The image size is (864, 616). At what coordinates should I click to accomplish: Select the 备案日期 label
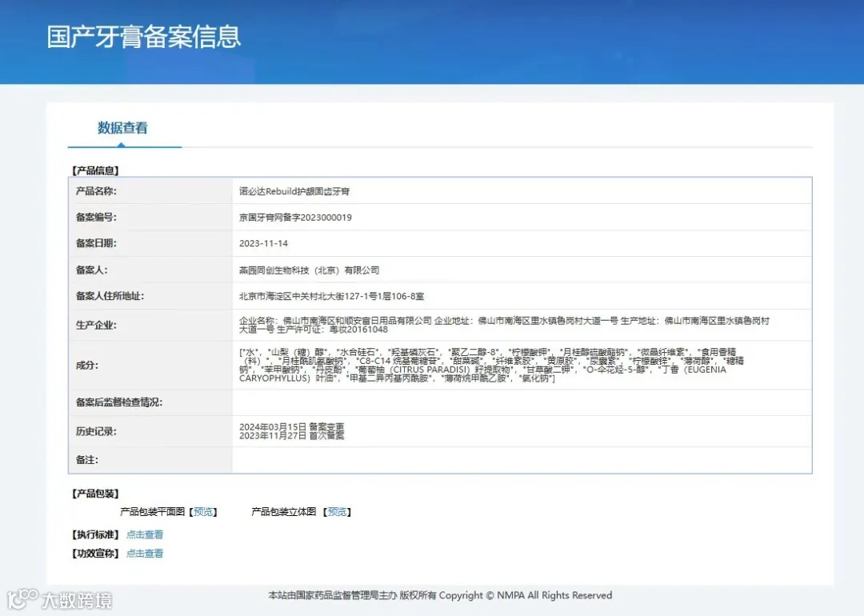(x=96, y=243)
